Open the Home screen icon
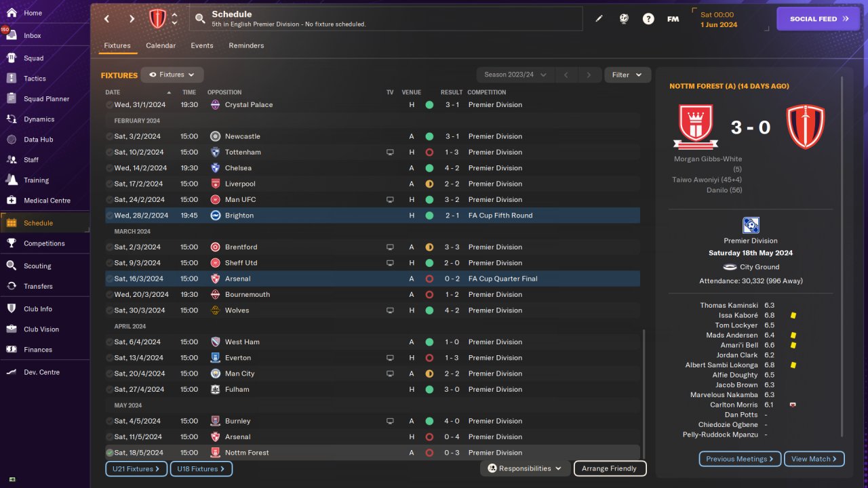 [12, 13]
